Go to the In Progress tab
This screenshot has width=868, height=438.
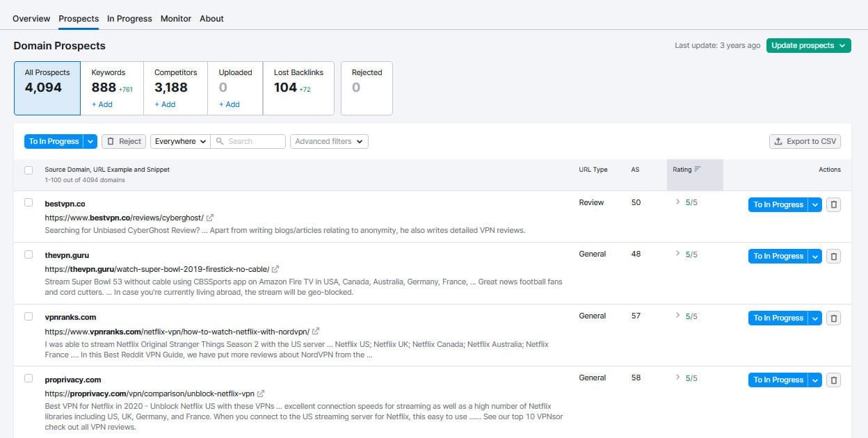coord(129,19)
